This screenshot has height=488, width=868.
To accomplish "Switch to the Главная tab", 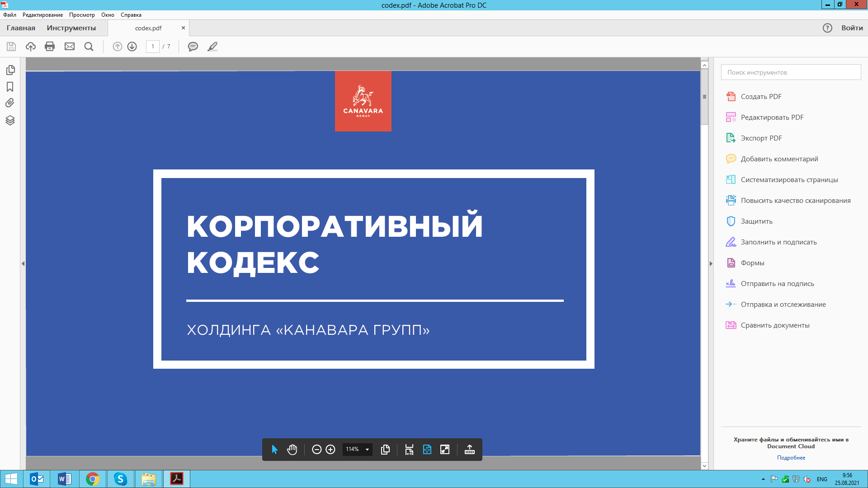I will [x=21, y=28].
